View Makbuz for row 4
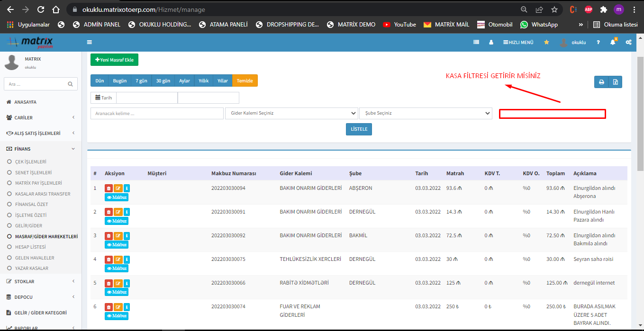The image size is (644, 331). pyautogui.click(x=117, y=268)
